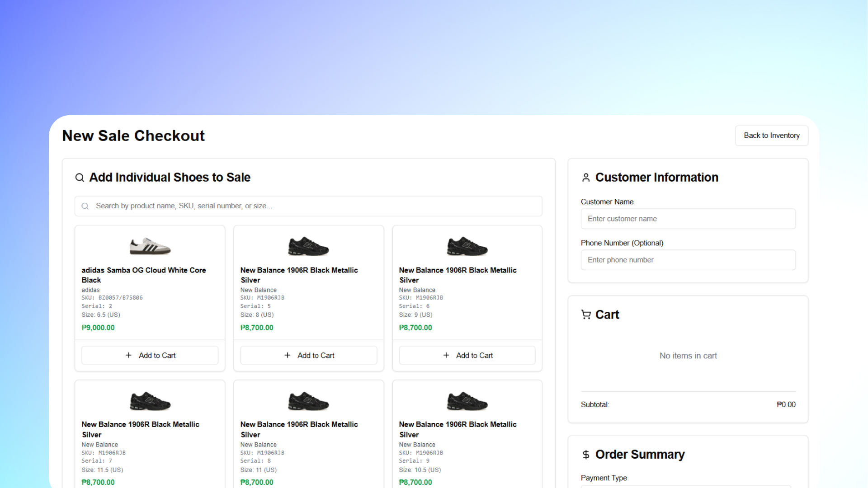868x488 pixels.
Task: Add the Serial 6 New Balance to cart
Action: pos(467,355)
